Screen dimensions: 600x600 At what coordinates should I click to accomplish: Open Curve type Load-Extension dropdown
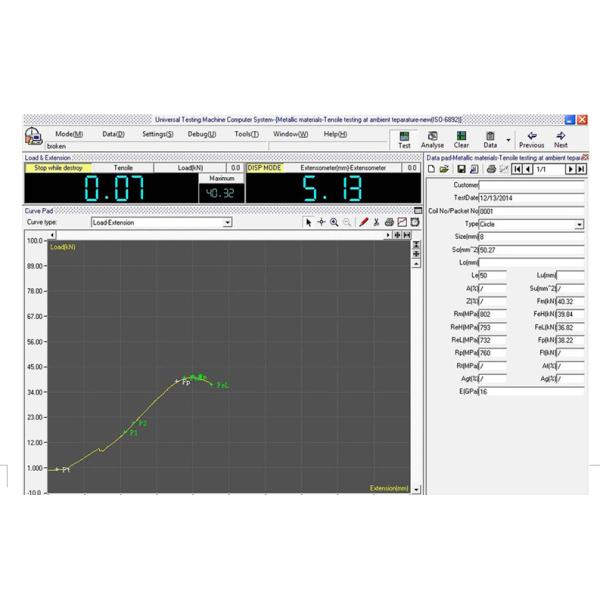[x=227, y=222]
